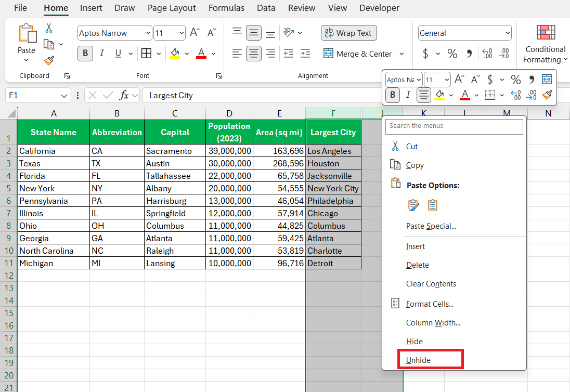Screen dimensions: 570x392
Task: Toggle Wrap Text for selected cells
Action: pos(348,33)
